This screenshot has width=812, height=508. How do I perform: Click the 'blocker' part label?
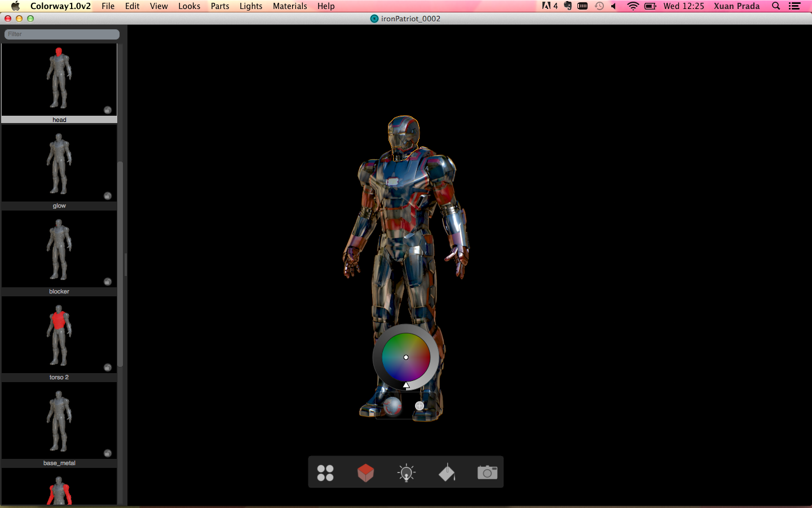[x=59, y=291]
